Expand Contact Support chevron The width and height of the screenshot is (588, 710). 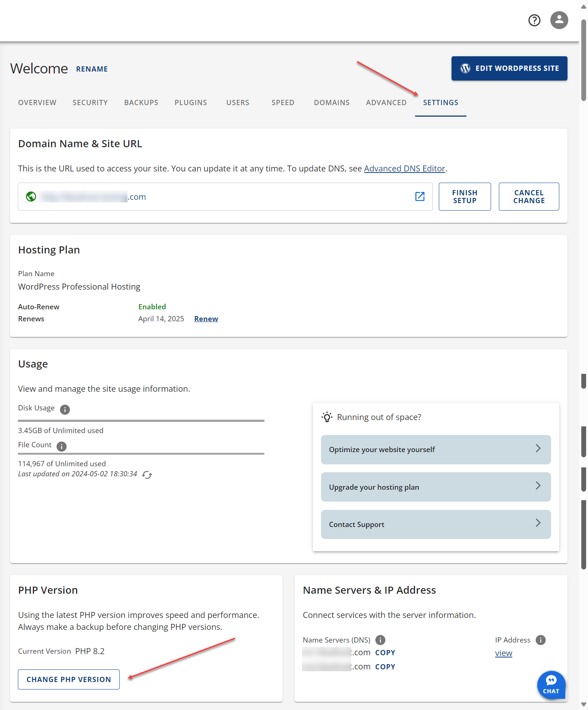(x=538, y=523)
